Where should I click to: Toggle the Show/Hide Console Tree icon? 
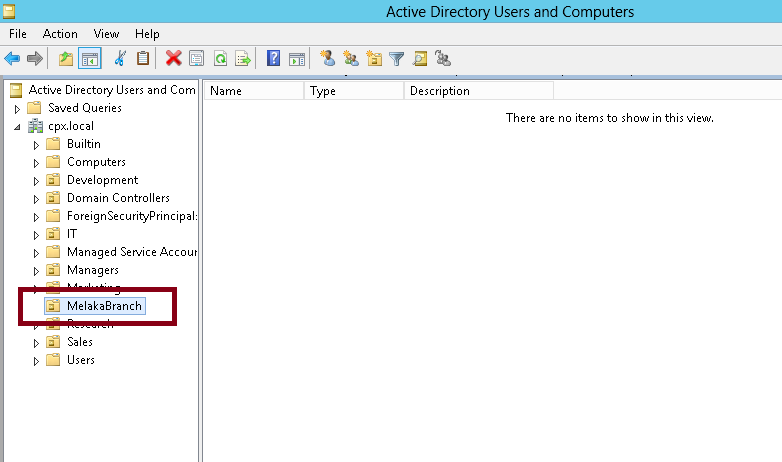tap(90, 59)
